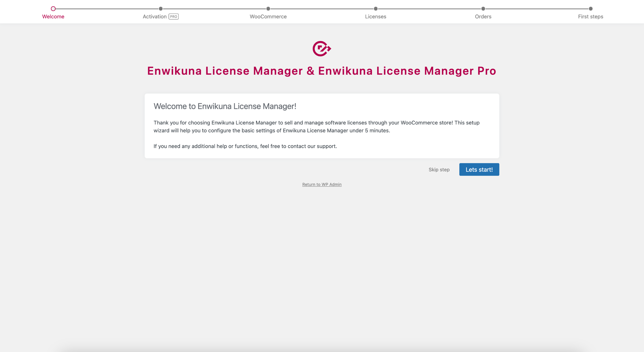644x352 pixels.
Task: Click the Welcome to Enwikuna License Manager! heading
Action: coord(225,106)
